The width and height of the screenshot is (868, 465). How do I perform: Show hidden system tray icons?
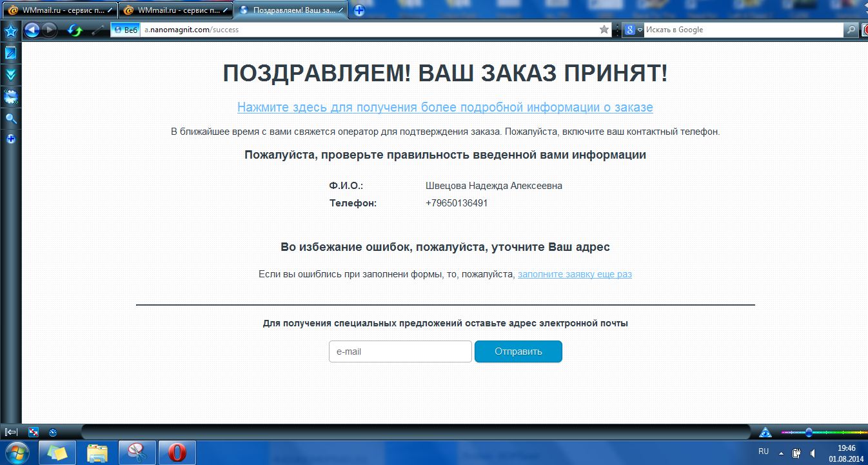click(x=782, y=453)
